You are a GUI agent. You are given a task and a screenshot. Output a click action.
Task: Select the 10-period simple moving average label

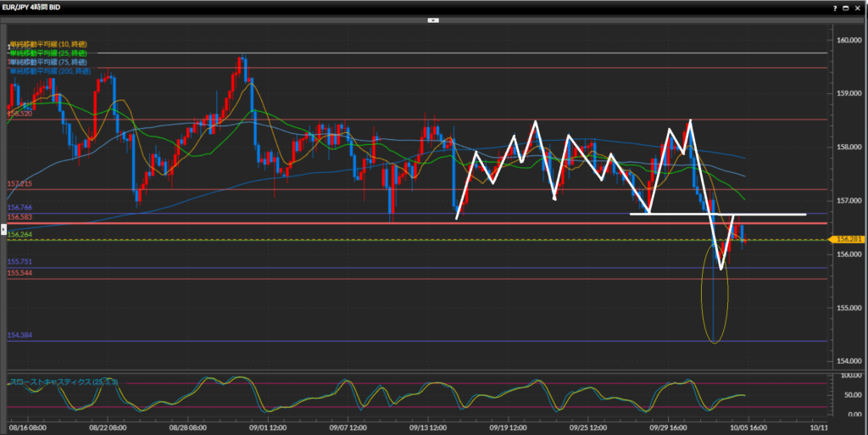47,43
